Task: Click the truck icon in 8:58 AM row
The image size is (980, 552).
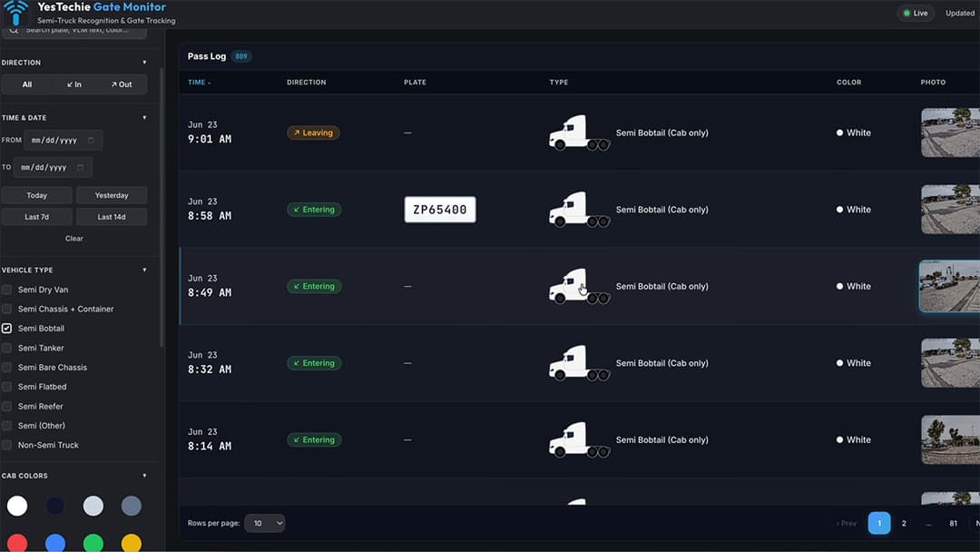Action: [579, 210]
